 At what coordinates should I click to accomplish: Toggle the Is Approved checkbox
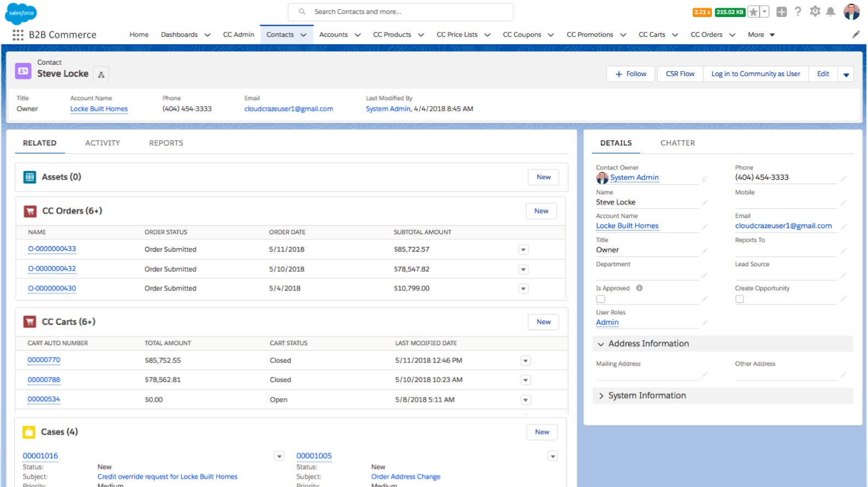[601, 299]
